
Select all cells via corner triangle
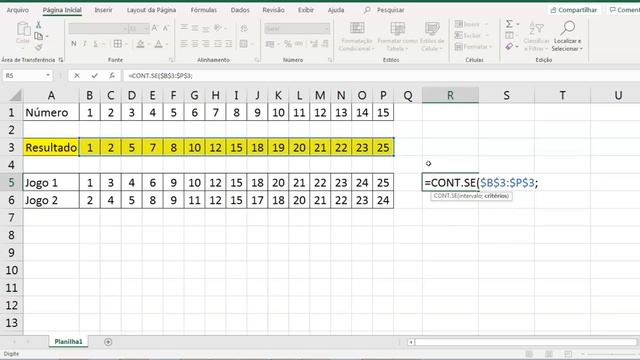pyautogui.click(x=15, y=96)
